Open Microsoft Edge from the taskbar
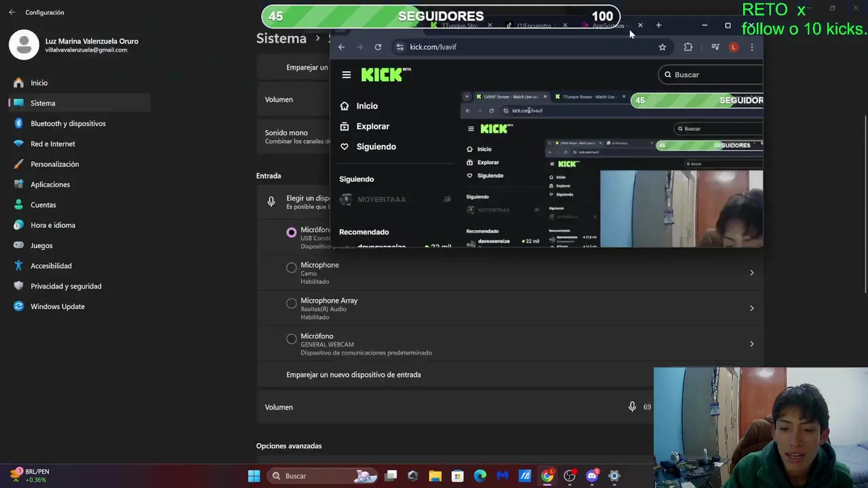868x488 pixels. coord(480,476)
